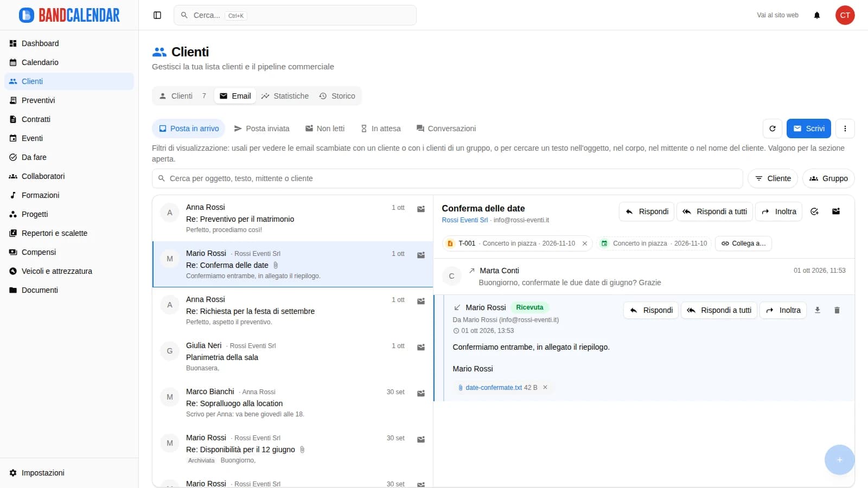The width and height of the screenshot is (868, 488).
Task: Open Impostazioni settings in the sidebar
Action: 69,473
